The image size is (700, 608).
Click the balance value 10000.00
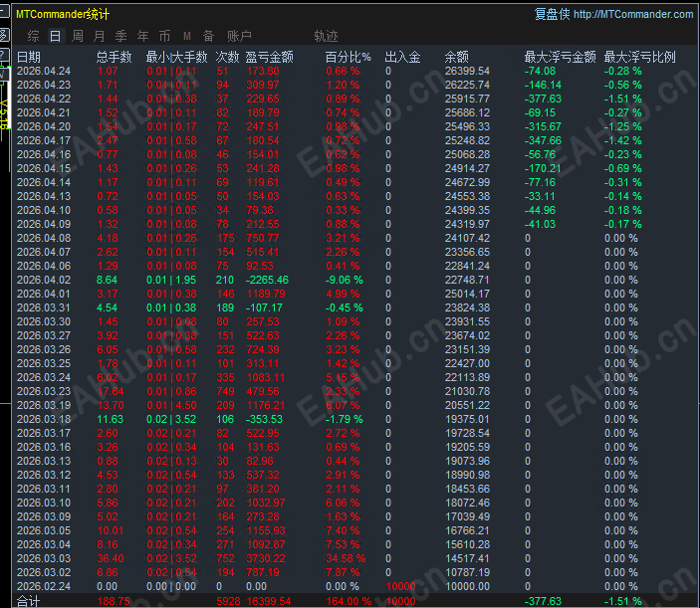tap(467, 586)
